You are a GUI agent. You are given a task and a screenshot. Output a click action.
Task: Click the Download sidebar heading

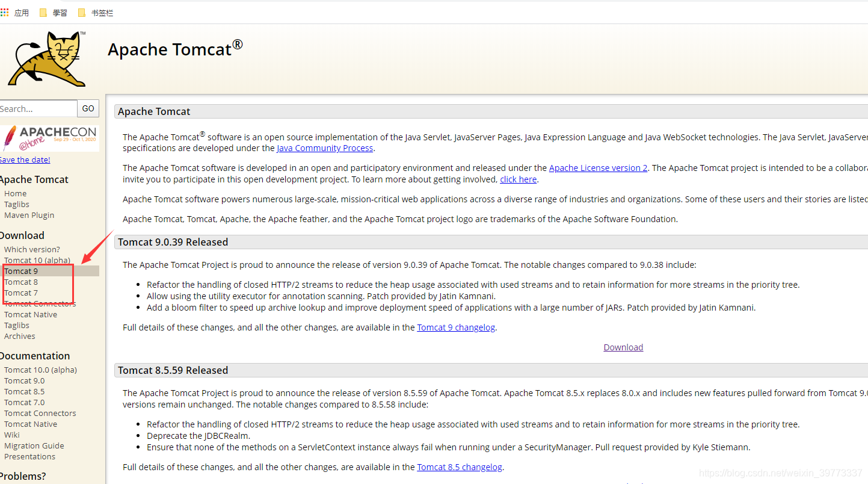click(x=22, y=235)
